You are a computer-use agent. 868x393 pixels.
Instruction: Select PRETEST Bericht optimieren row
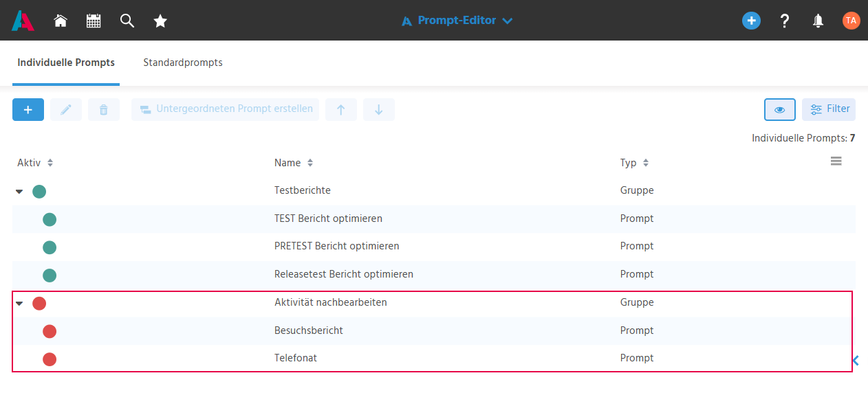click(434, 246)
